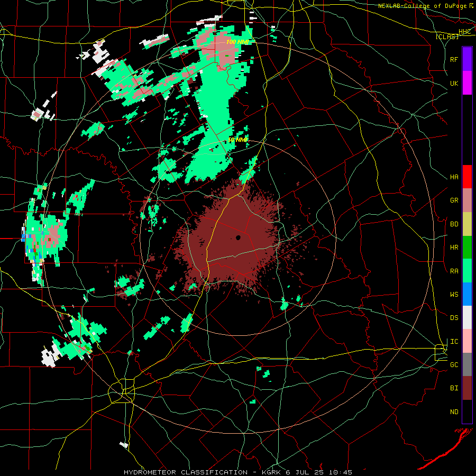The height and width of the screenshot is (476, 476).
Task: Pick the HR heavy rain green swatch
Action: pyautogui.click(x=467, y=248)
